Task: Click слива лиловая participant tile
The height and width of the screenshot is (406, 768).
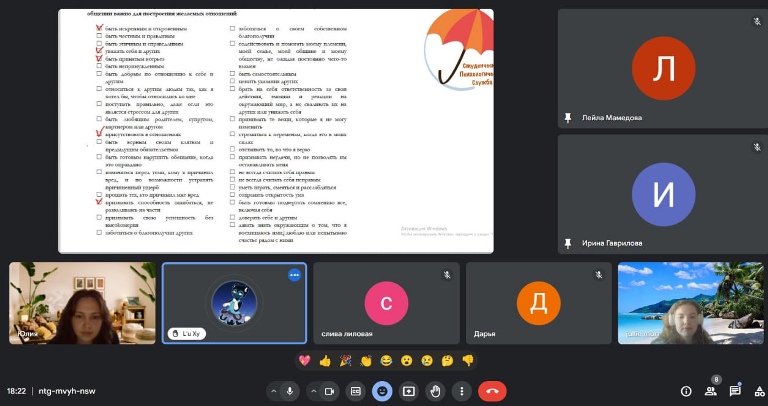Action: click(386, 303)
